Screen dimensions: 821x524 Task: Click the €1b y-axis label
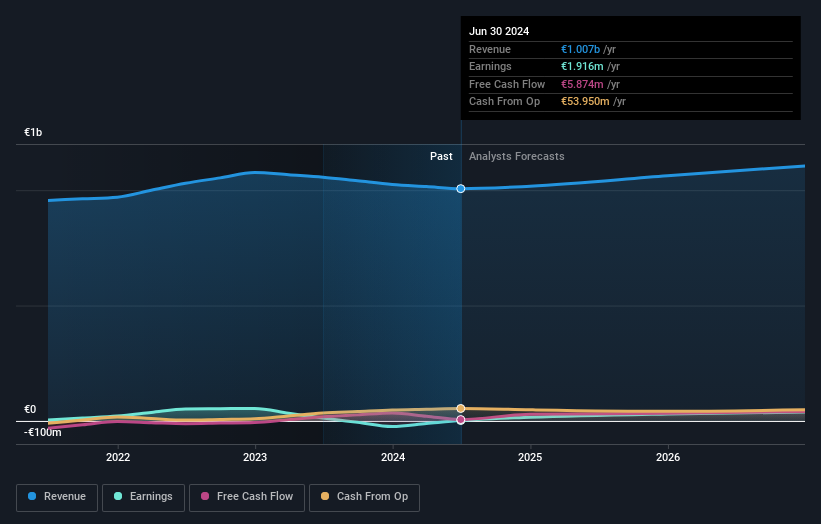pyautogui.click(x=33, y=132)
